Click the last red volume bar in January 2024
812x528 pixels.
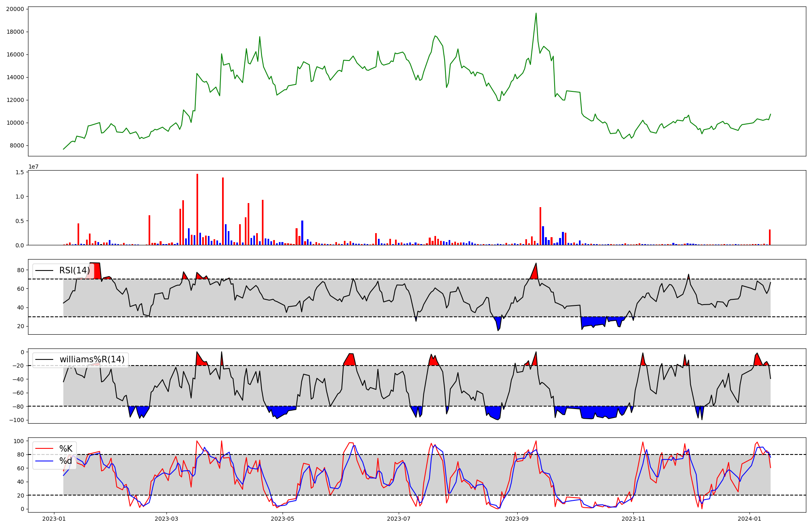tap(770, 237)
